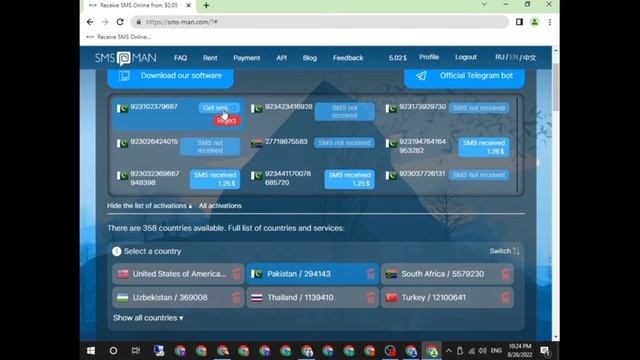Click trash icon on Pakistan row
This screenshot has width=640, height=360.
(x=371, y=274)
